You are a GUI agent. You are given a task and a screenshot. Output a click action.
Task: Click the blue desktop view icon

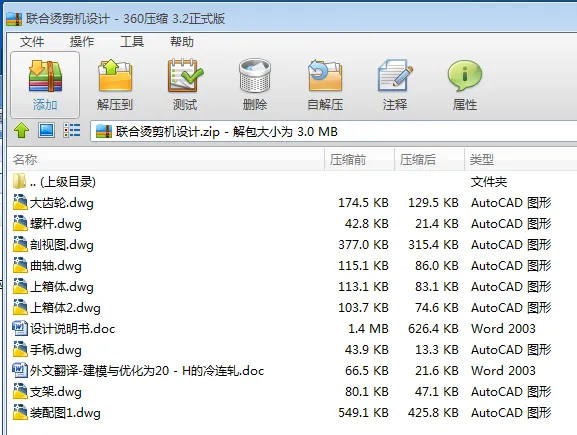point(46,130)
